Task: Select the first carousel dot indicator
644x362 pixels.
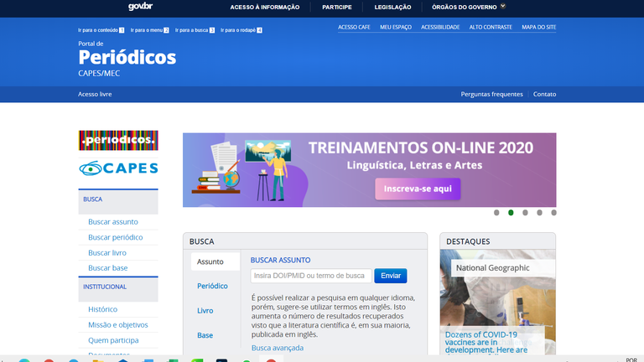Action: (x=496, y=213)
